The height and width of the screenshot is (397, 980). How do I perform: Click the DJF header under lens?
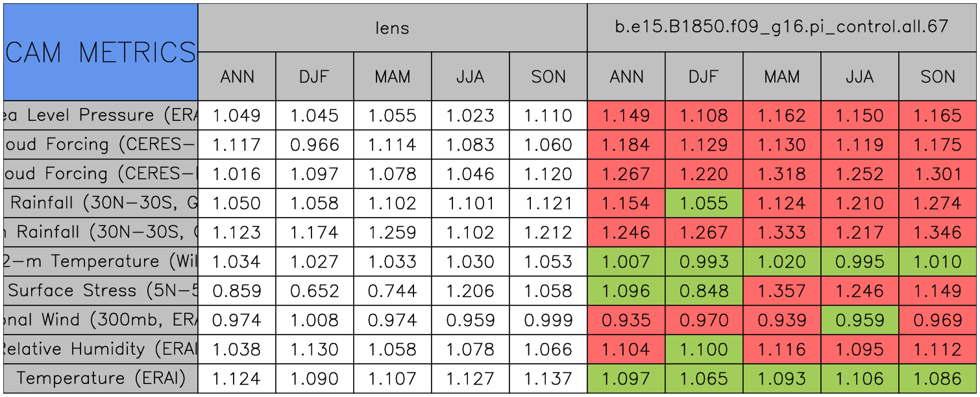pos(314,77)
